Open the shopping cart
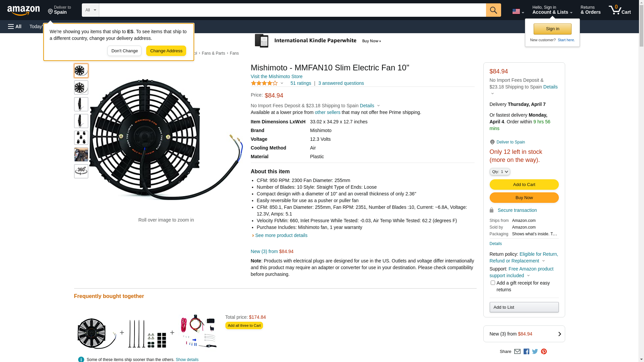 pyautogui.click(x=620, y=10)
